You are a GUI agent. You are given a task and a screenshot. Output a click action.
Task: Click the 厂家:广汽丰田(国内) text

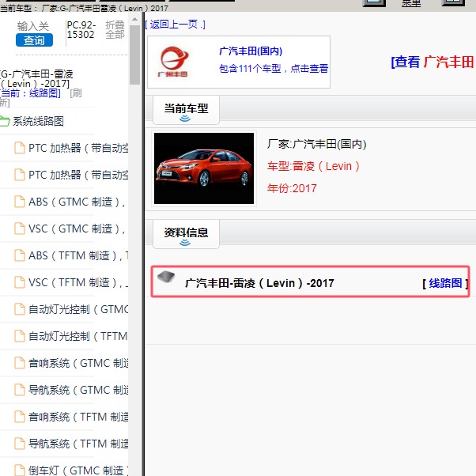click(x=316, y=144)
